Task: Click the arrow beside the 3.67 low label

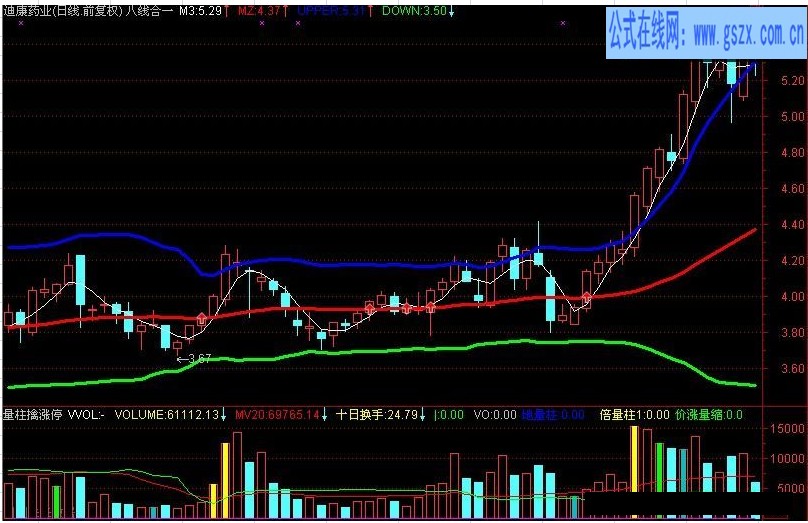Action: (x=180, y=358)
